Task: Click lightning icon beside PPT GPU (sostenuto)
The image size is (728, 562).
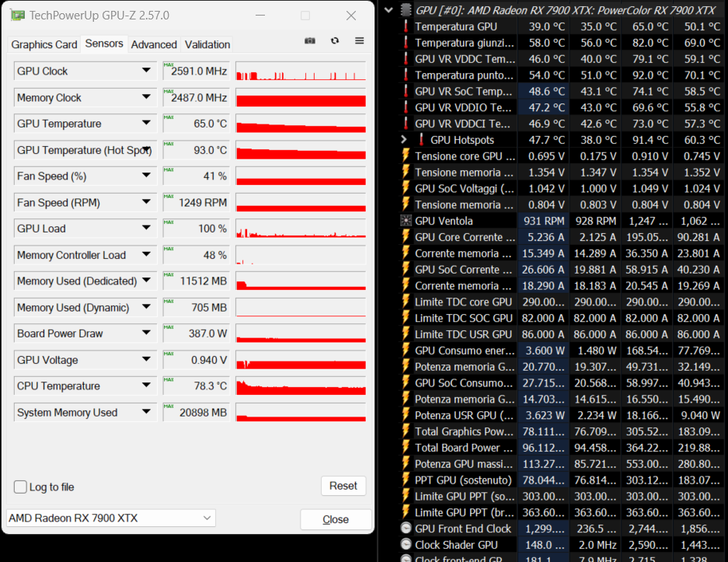Action: click(x=406, y=480)
